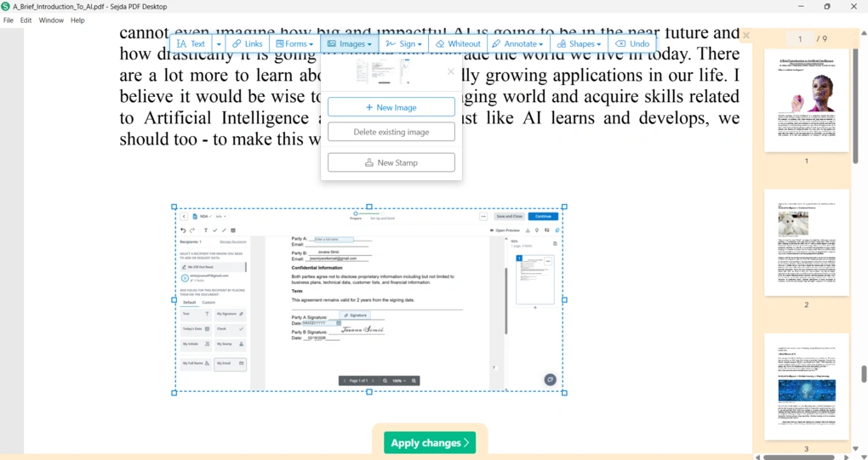Go to page 1 thumbnail
The image size is (868, 460).
(x=807, y=100)
